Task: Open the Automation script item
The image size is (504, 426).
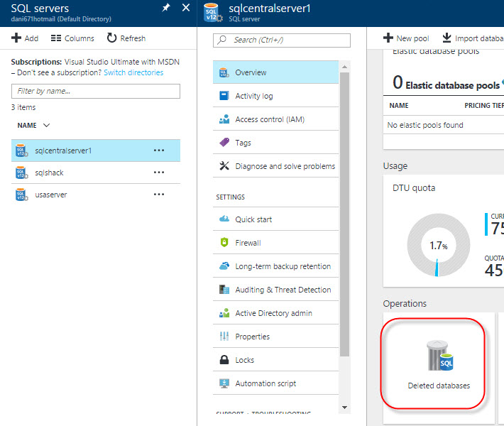Action: [276, 383]
